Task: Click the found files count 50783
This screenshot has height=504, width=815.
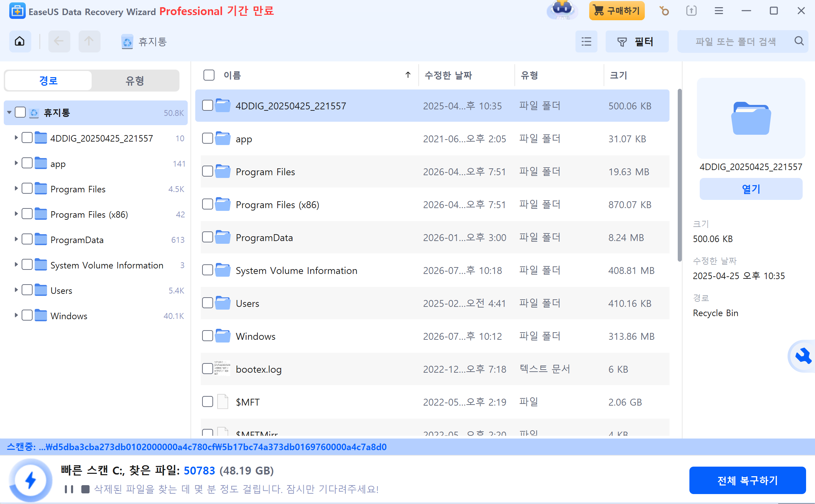Action: point(199,471)
